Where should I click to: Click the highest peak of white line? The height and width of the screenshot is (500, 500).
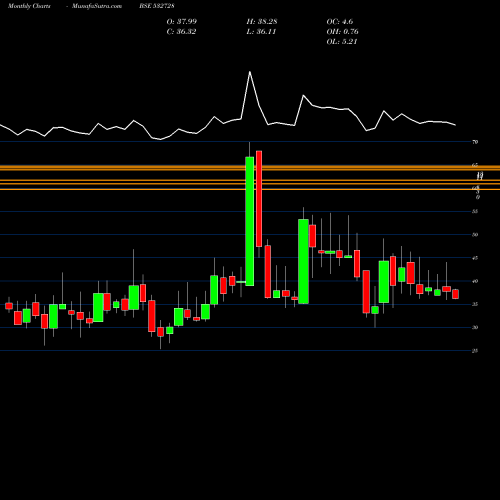pos(250,72)
